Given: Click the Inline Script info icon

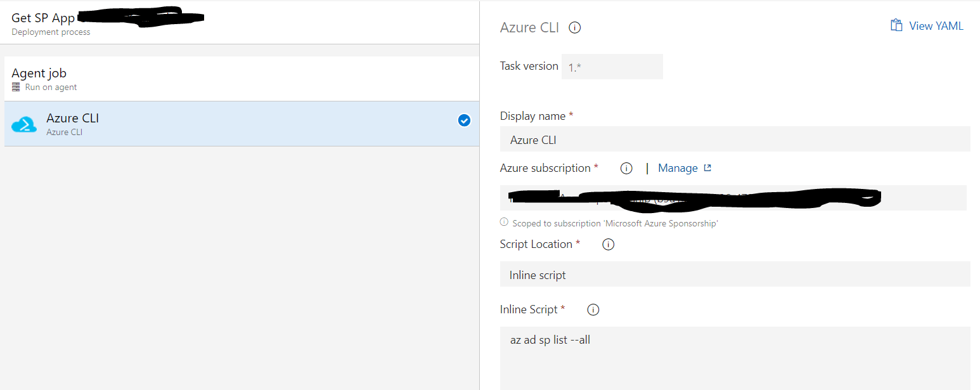Looking at the screenshot, I should (593, 309).
